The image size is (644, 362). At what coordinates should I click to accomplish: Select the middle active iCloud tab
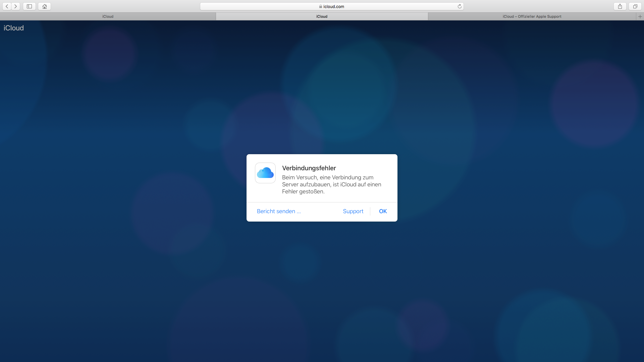322,16
